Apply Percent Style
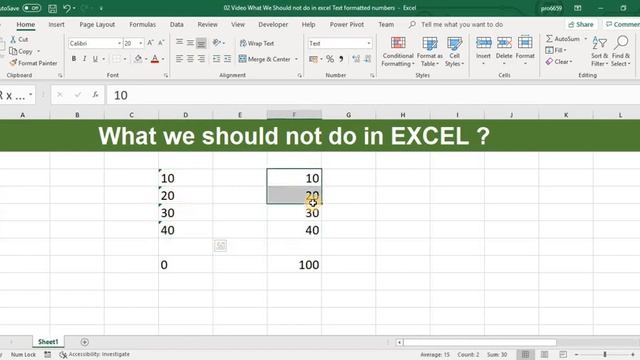This screenshot has width=640, height=360. point(330,59)
